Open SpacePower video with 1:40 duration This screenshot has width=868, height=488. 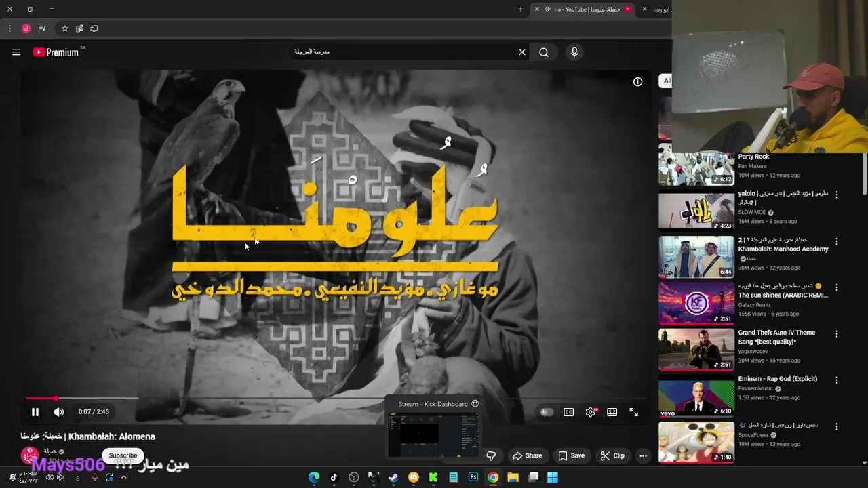(x=696, y=443)
